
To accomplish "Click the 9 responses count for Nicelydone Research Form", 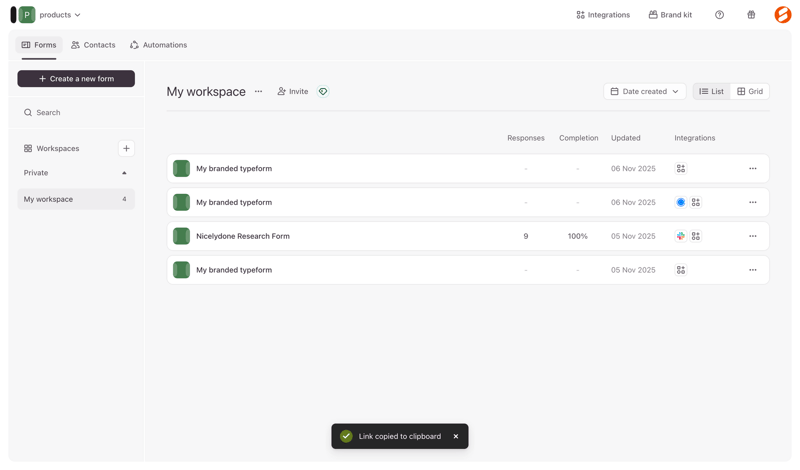I will tap(526, 236).
